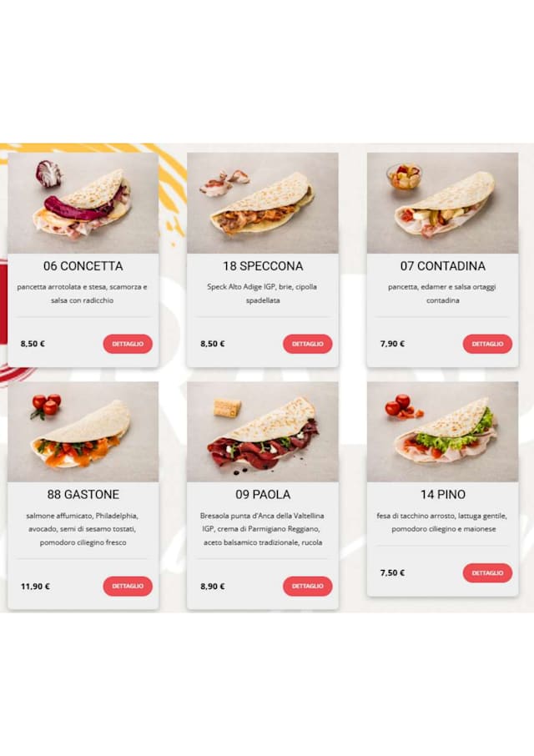Click the Speccona ingredients description text
The width and height of the screenshot is (534, 756).
click(263, 293)
